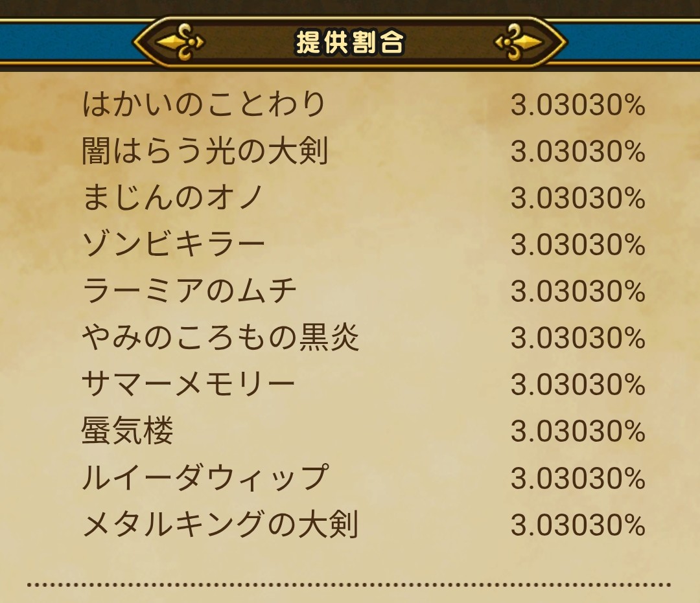Screen dimensions: 700x603
Task: Click the サマーメモリー item name
Action: click(189, 385)
